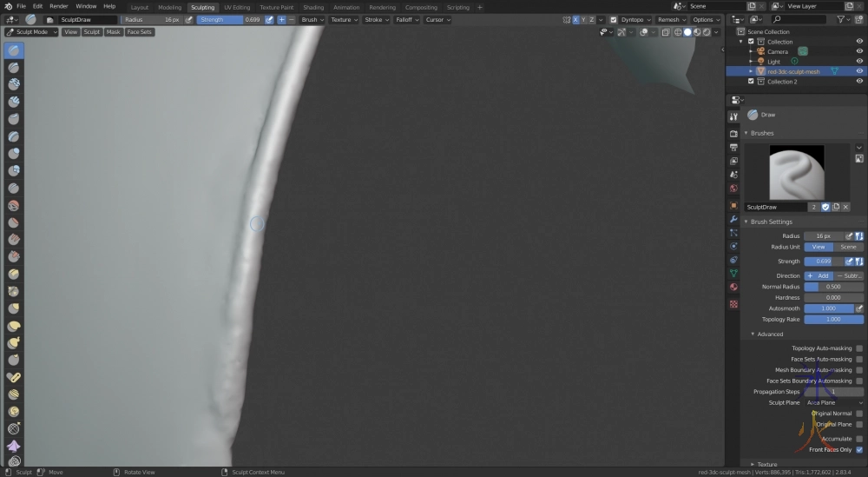Viewport: 868px width, 477px height.
Task: Open the Sculpt Mode dropdown
Action: pyautogui.click(x=31, y=32)
